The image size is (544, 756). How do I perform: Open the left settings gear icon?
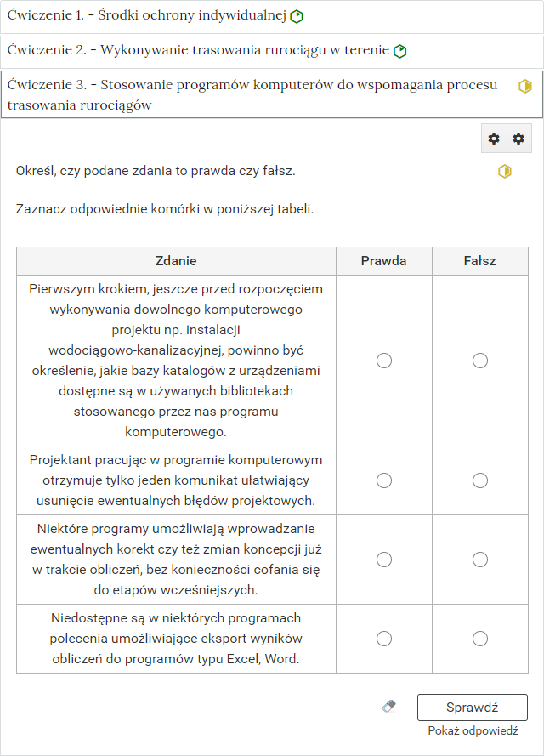495,138
